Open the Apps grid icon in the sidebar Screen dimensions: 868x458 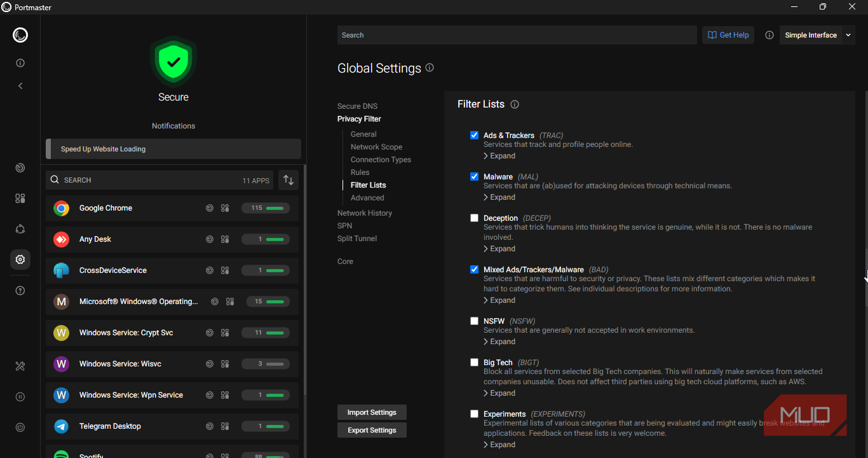click(x=20, y=198)
